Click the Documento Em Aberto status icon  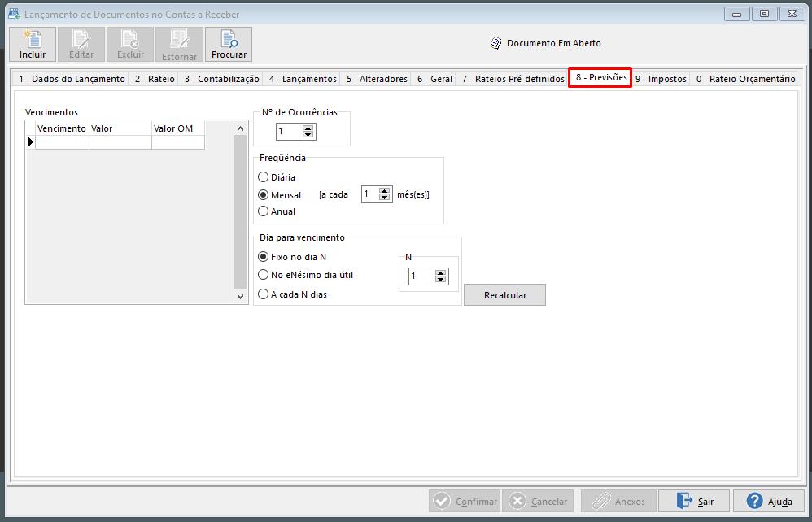tap(495, 43)
